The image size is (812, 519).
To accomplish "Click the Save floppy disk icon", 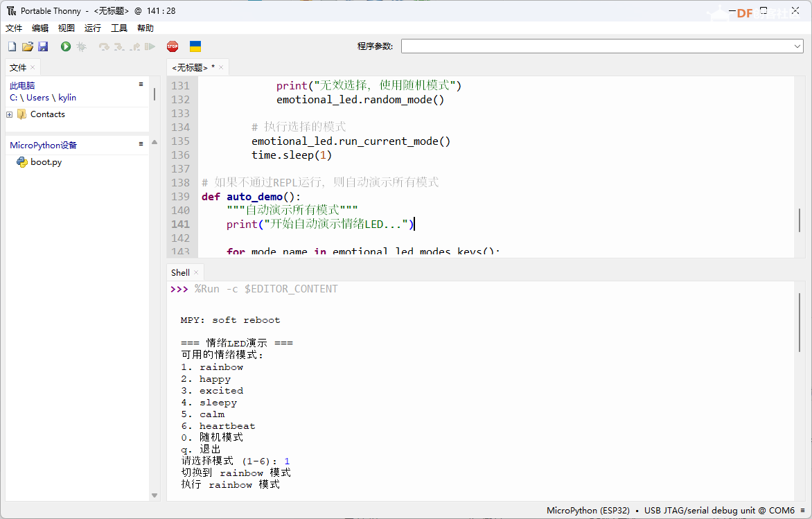I will 43,46.
